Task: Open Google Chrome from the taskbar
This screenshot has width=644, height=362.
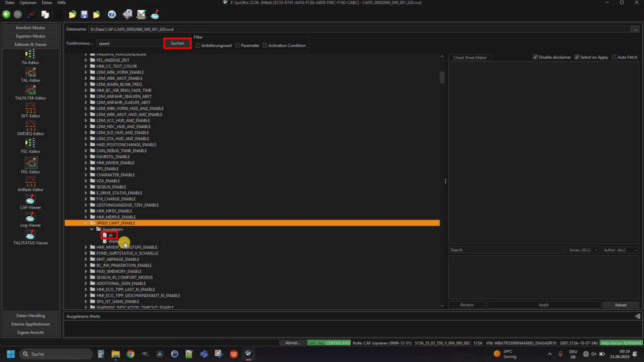Action: tap(130, 354)
